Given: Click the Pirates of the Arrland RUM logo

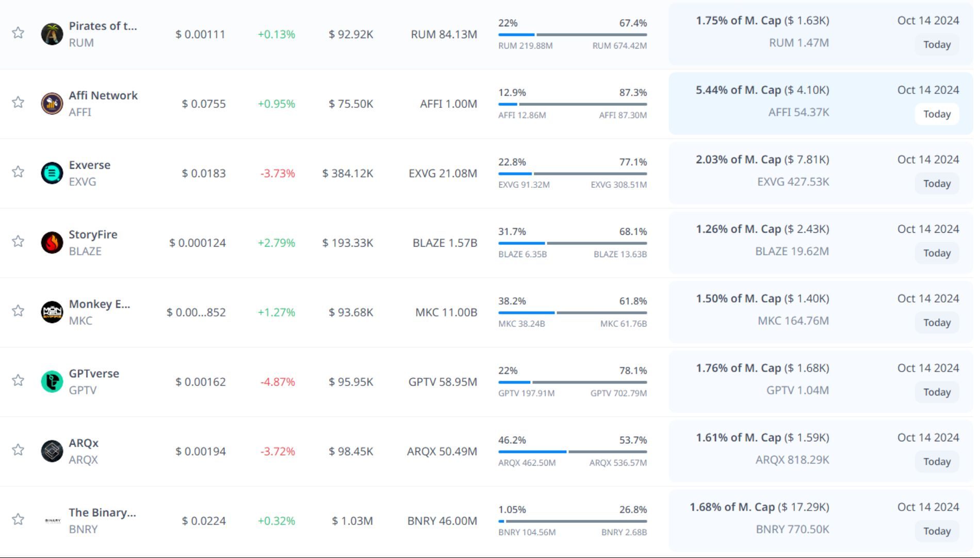Looking at the screenshot, I should point(52,34).
